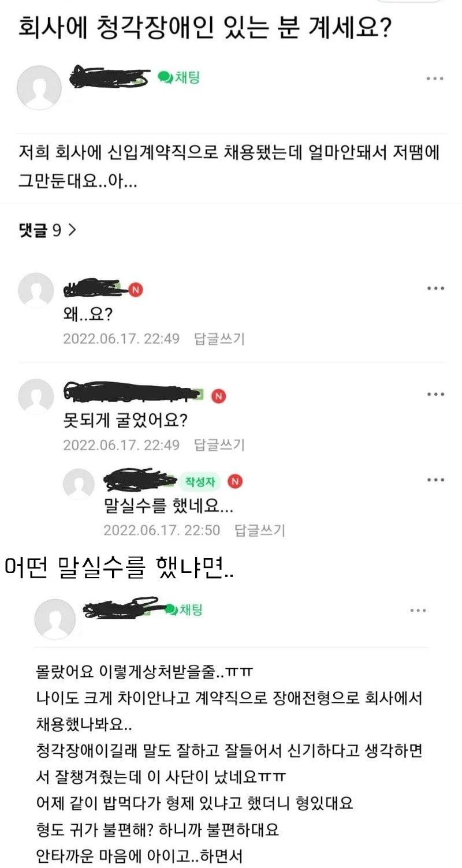Open the more options menu for the top post

435,78
